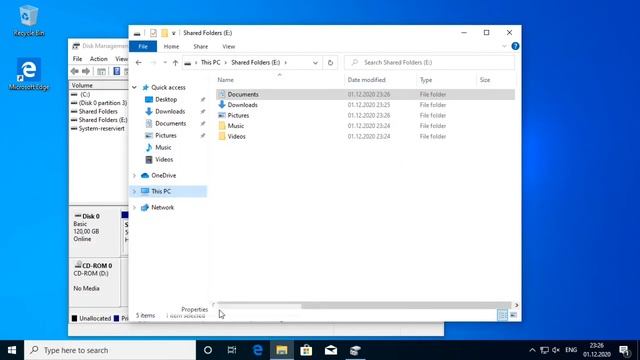This screenshot has height=360, width=640.
Task: Open Disk Management Action menu
Action: 98,59
